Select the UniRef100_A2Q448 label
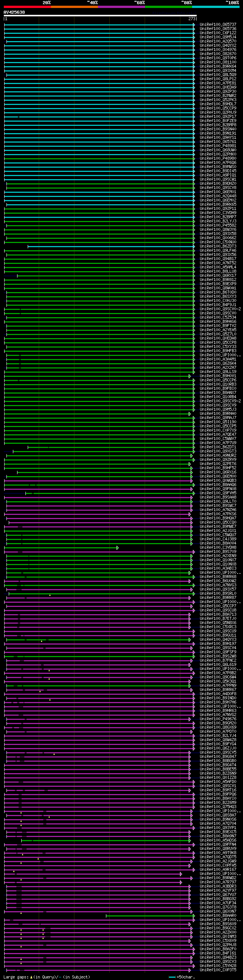243x980 pixels. pyautogui.click(x=218, y=196)
